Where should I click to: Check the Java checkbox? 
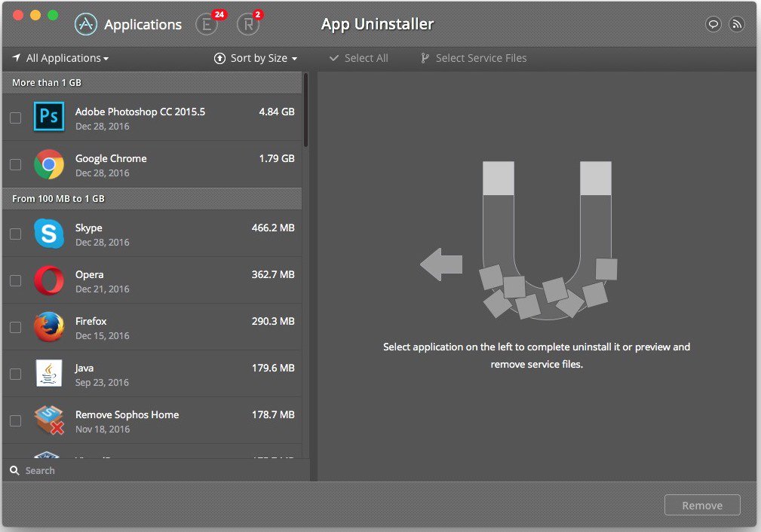point(15,374)
